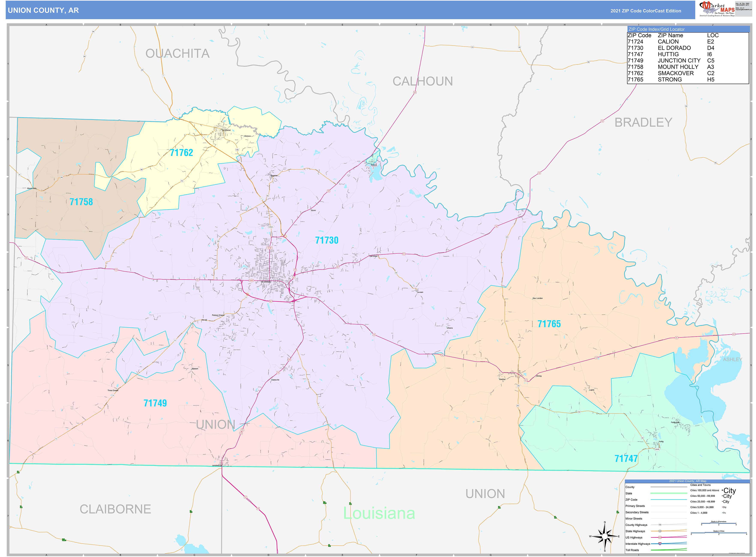
Task: Click the 2021 ZIP Code ColorCast Edition text
Action: [645, 11]
